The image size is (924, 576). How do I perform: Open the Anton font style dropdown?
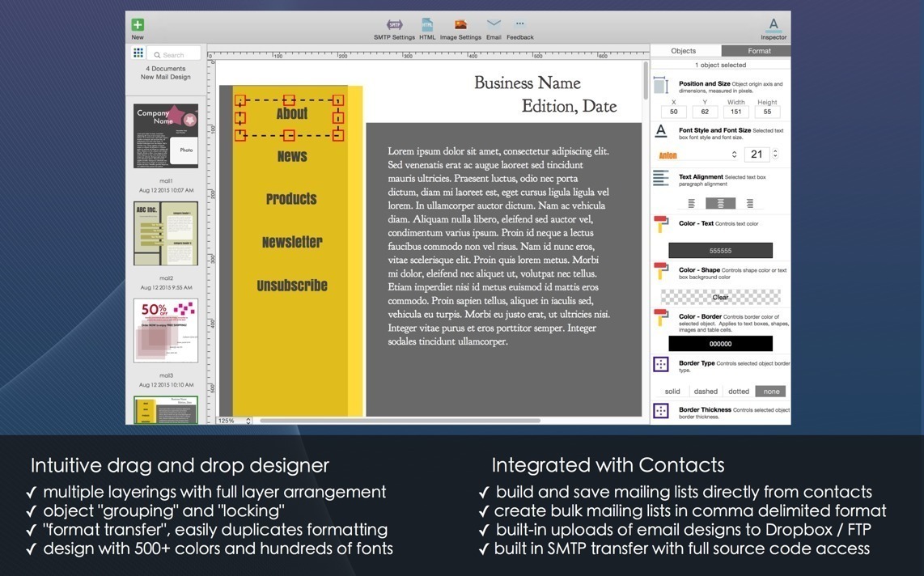pyautogui.click(x=697, y=155)
